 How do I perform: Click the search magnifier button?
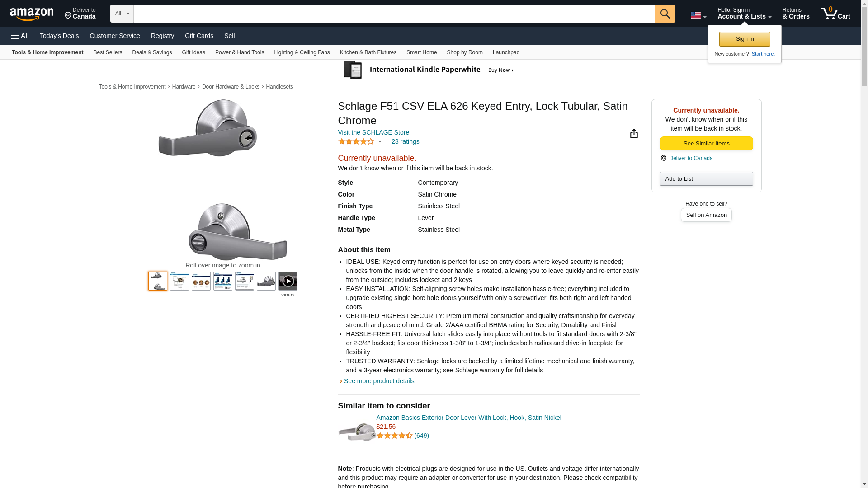[665, 14]
